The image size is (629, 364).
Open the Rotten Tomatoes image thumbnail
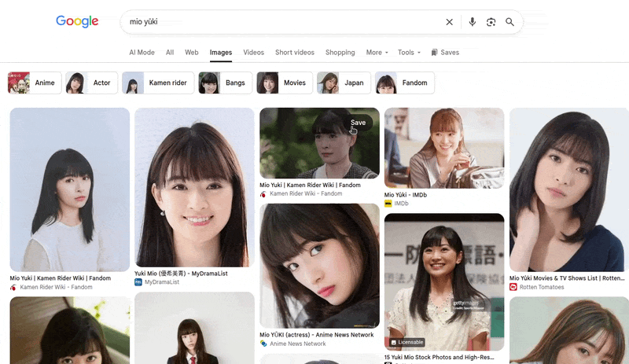568,189
